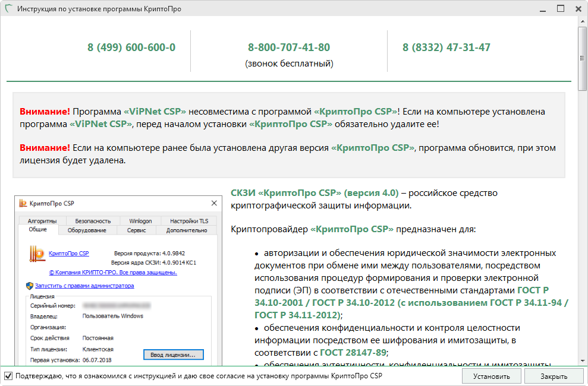Click the Компания КРИПТО-ПРО copyright link

click(x=113, y=273)
